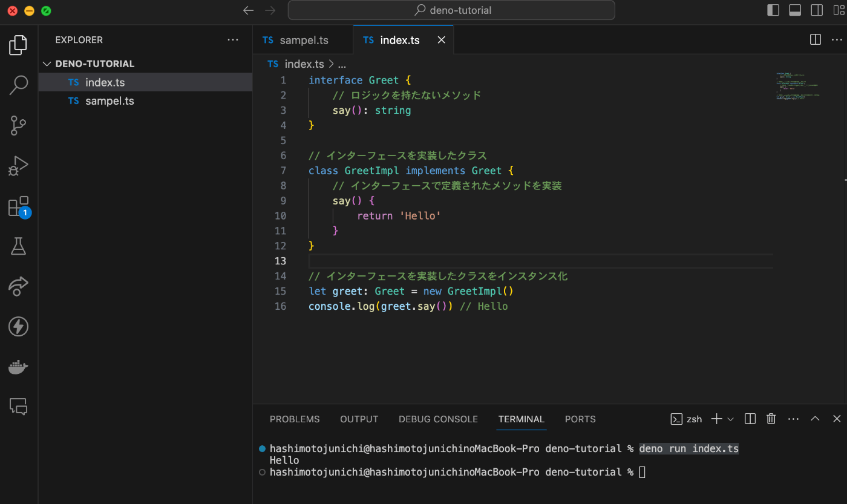This screenshot has height=504, width=847.
Task: Click the deno-tutorial command center search box
Action: (x=451, y=10)
